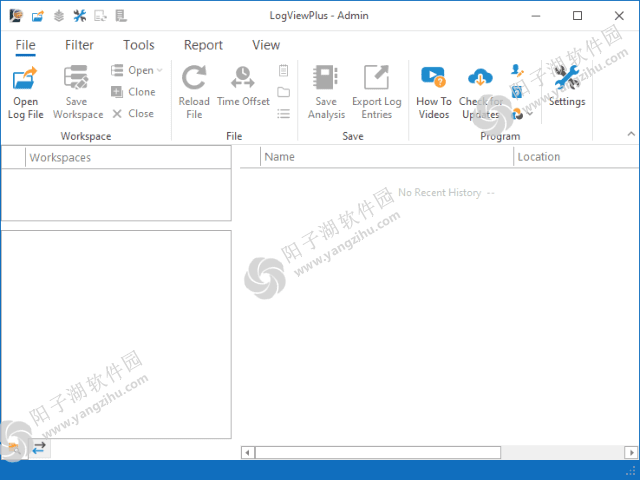Click the horizontal scrollbar right arrow
Image resolution: width=640 pixels, height=480 pixels.
[x=631, y=452]
